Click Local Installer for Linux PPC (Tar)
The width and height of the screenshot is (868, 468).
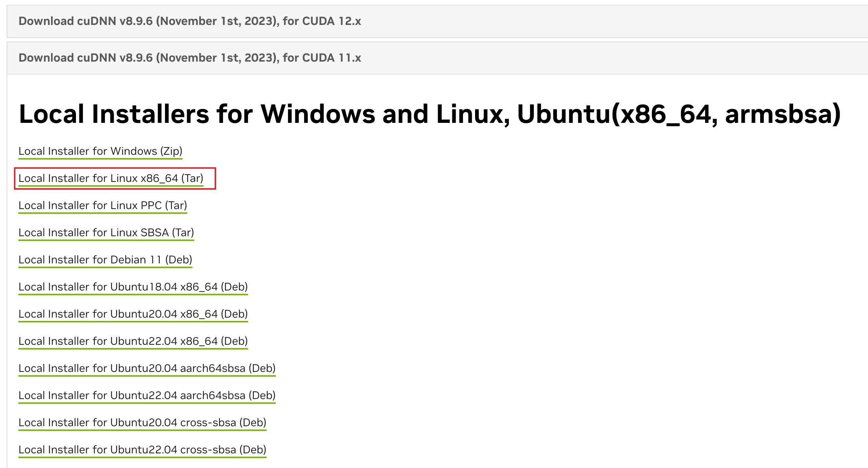click(x=103, y=205)
